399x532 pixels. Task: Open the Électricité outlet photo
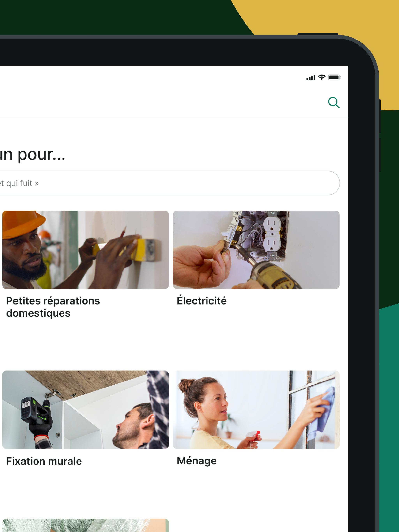point(256,250)
